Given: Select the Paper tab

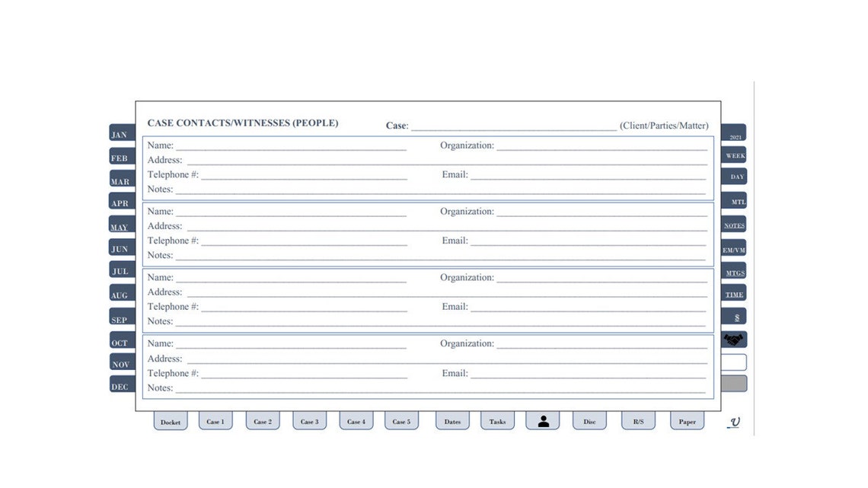Looking at the screenshot, I should [686, 419].
